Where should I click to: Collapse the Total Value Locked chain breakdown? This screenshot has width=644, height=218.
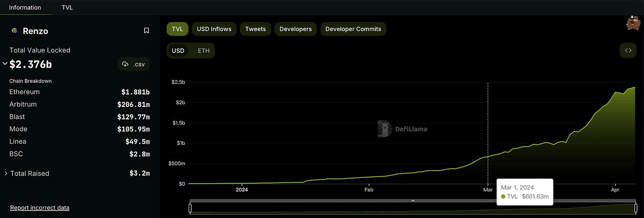[x=5, y=64]
